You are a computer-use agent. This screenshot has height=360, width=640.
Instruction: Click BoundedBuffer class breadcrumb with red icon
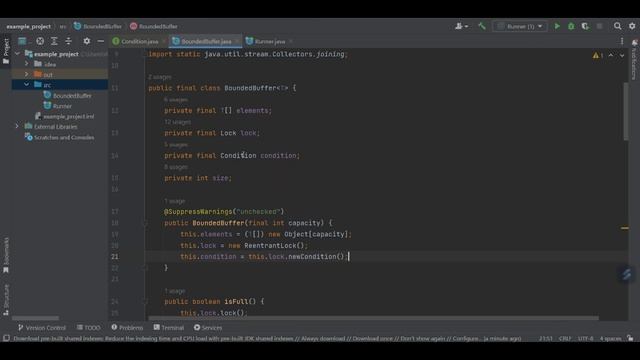pyautogui.click(x=154, y=26)
